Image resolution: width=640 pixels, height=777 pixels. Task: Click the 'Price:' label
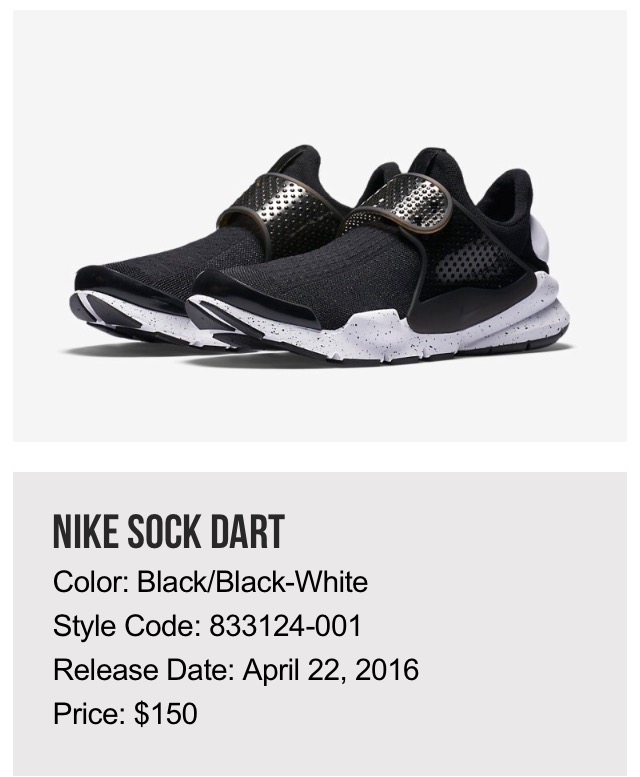[90, 713]
